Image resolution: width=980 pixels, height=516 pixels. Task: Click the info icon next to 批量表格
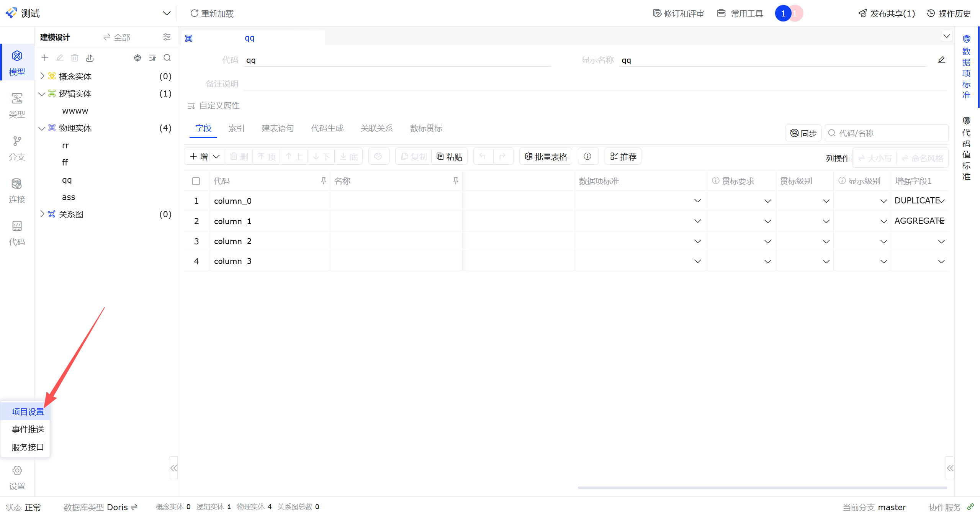coord(587,156)
